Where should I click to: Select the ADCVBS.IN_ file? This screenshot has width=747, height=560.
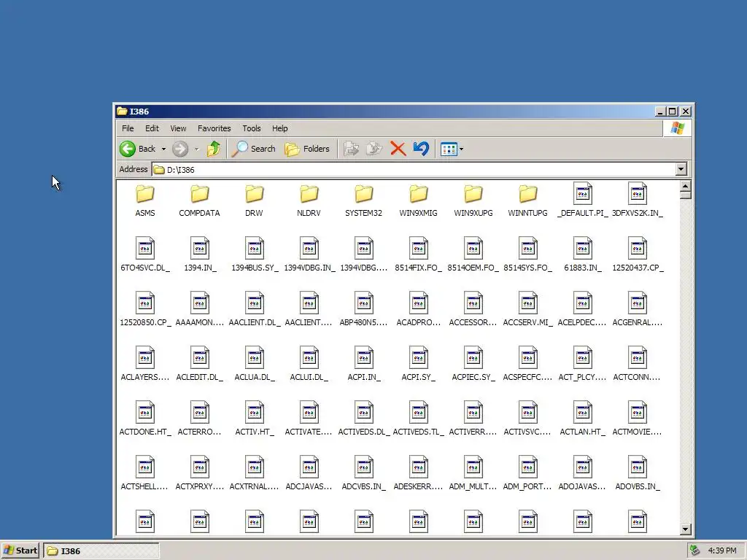click(x=363, y=474)
